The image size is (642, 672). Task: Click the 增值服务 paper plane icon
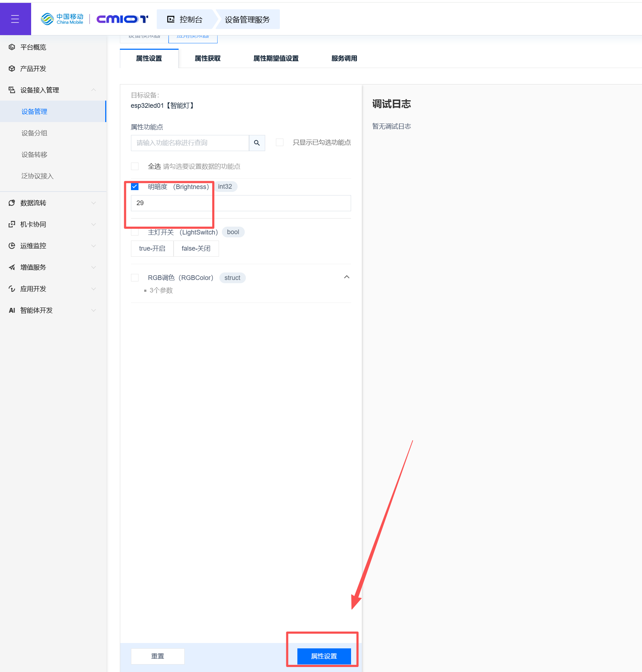coord(12,267)
